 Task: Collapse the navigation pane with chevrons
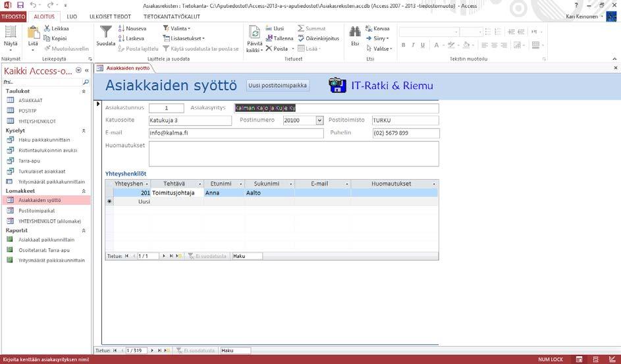pyautogui.click(x=86, y=70)
